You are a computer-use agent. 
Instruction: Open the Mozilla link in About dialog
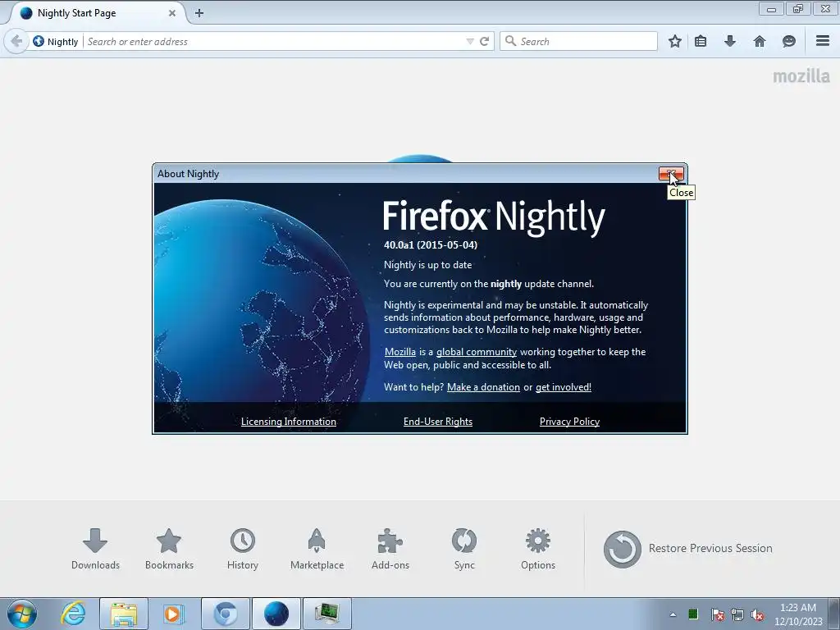click(400, 352)
